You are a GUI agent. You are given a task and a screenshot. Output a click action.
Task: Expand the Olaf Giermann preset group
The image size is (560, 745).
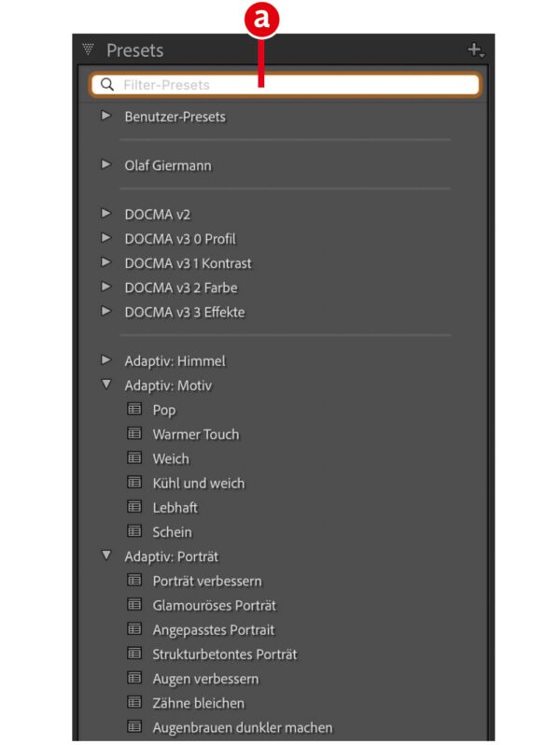click(x=106, y=164)
